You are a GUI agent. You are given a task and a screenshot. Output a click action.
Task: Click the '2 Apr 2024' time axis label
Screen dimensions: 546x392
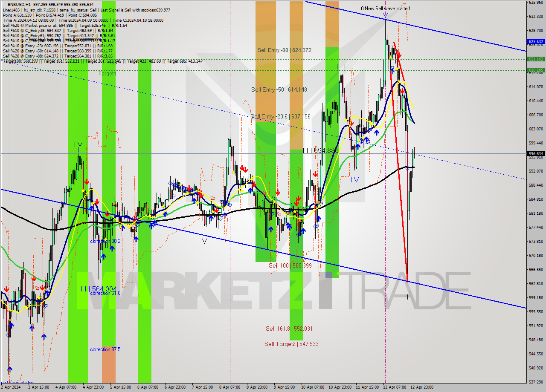11,387
